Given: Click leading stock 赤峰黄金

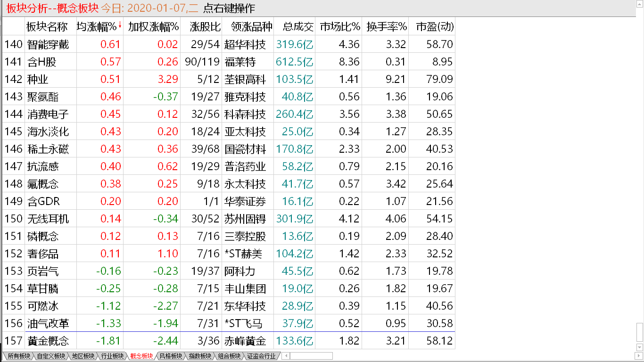Looking at the screenshot, I should 245,341.
